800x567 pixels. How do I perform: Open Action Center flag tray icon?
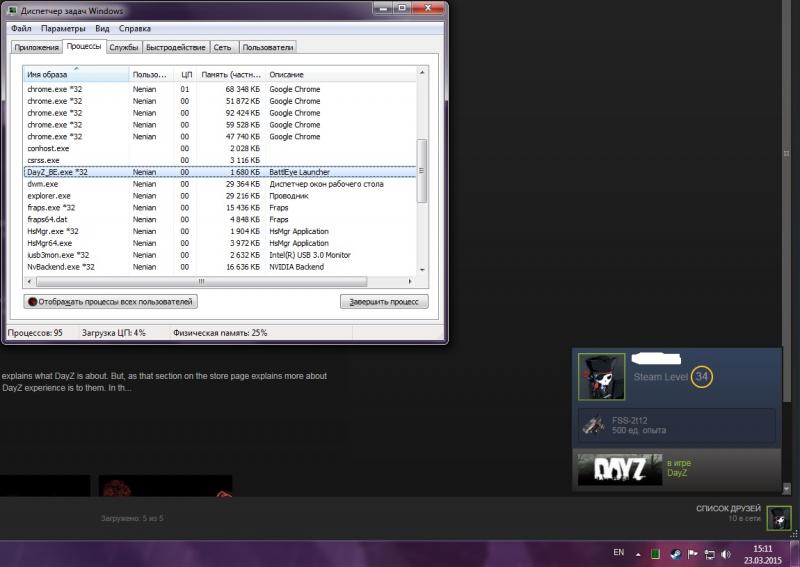692,553
